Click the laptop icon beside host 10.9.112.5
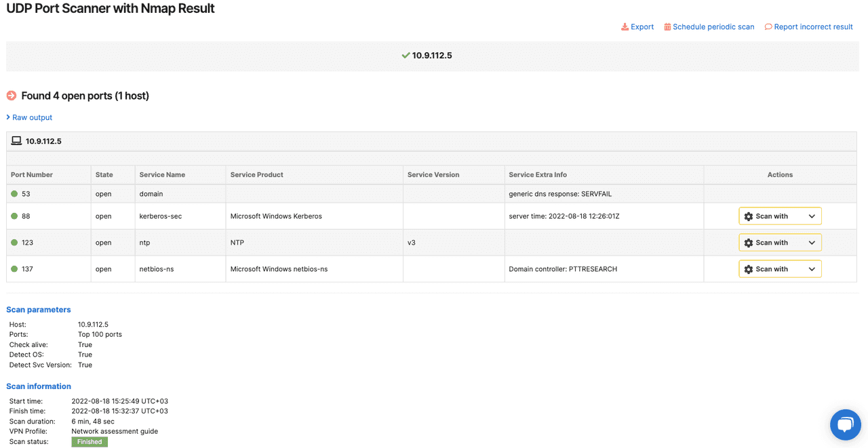868x448 pixels. point(16,141)
